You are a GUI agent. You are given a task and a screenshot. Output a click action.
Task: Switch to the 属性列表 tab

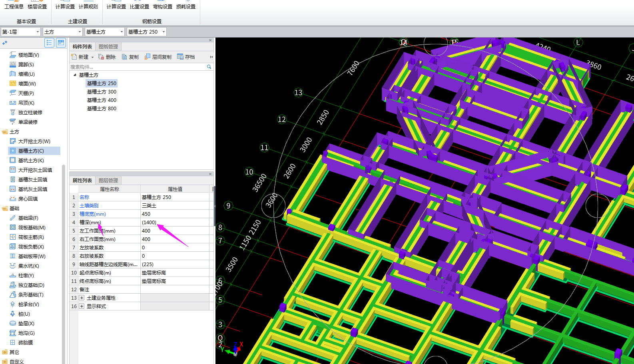tap(82, 181)
